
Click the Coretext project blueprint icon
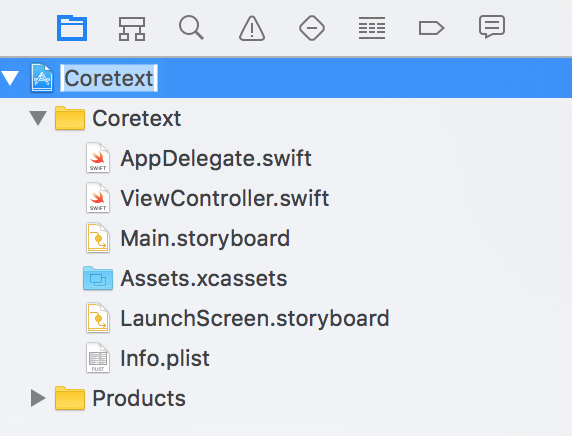(42, 78)
